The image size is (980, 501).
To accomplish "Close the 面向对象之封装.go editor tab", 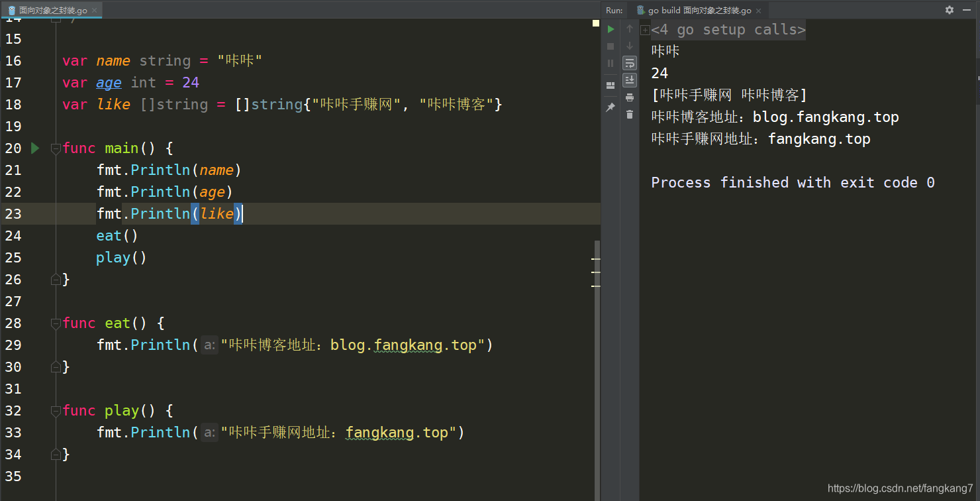I will coord(95,11).
